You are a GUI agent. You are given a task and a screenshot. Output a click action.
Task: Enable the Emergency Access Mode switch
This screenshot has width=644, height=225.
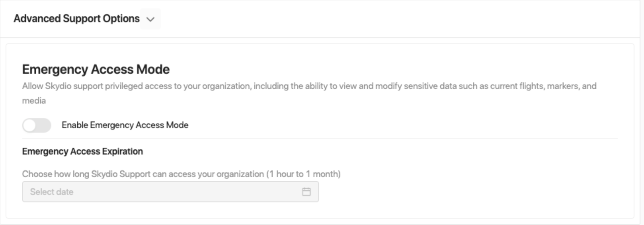[37, 125]
